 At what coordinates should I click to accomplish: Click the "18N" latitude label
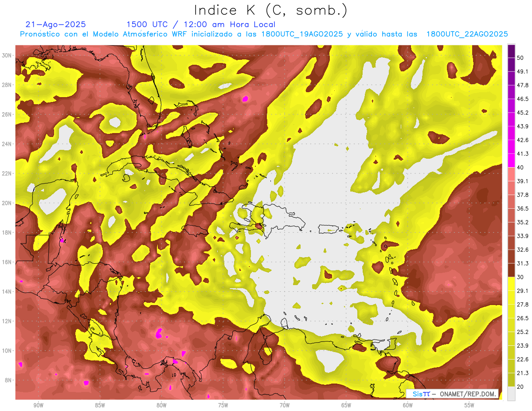pos(7,233)
